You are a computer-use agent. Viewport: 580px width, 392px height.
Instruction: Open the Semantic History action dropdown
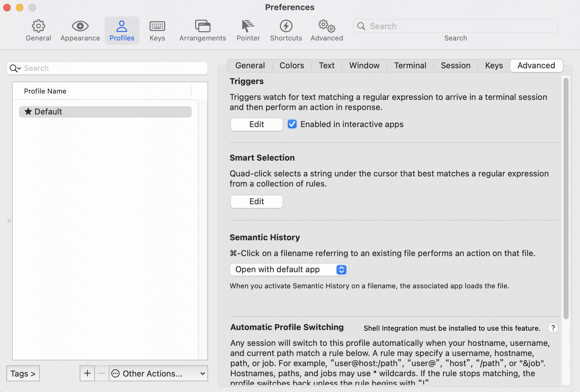tap(289, 269)
